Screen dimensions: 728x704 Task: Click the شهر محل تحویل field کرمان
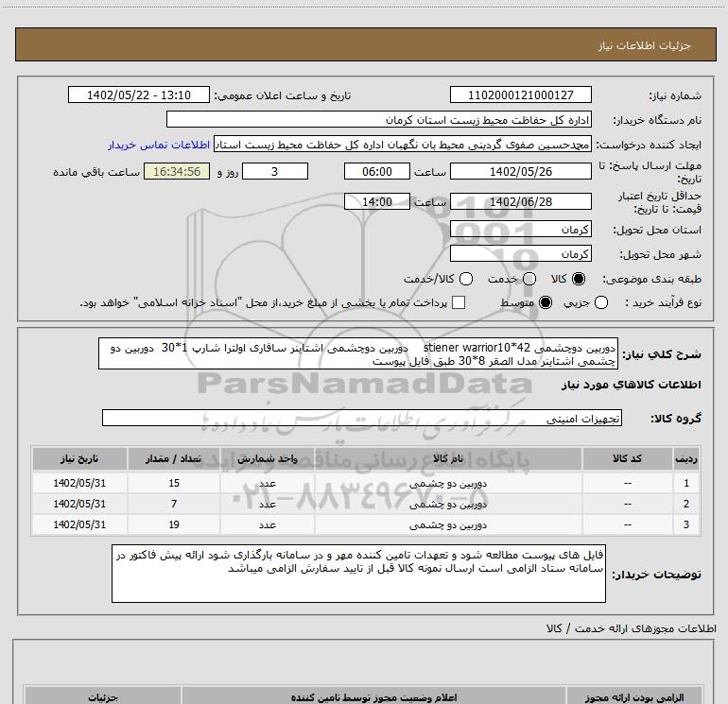pos(520,254)
